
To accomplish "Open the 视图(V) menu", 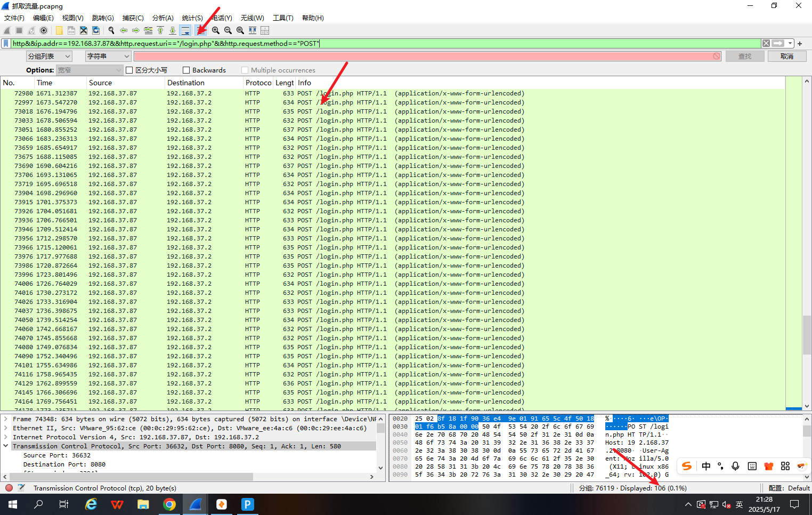I will point(73,18).
